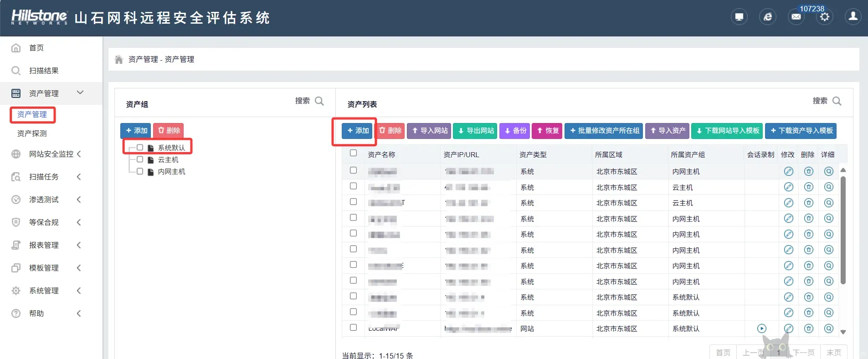Expand the 扫描任务 menu chevron
868x359 pixels.
tap(79, 177)
